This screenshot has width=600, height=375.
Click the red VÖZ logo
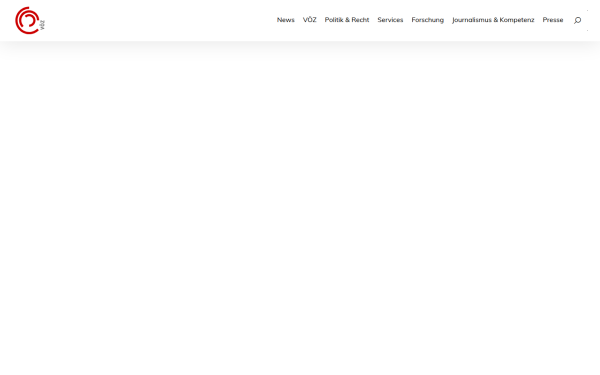pos(30,20)
